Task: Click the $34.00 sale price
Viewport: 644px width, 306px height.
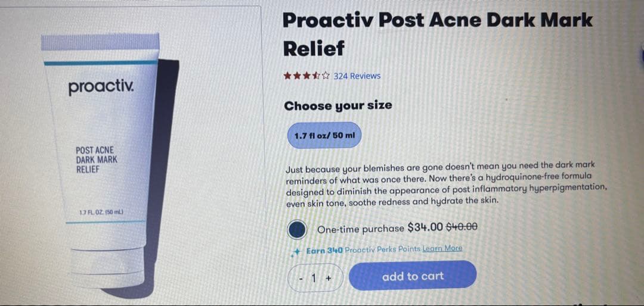Action: pyautogui.click(x=425, y=227)
